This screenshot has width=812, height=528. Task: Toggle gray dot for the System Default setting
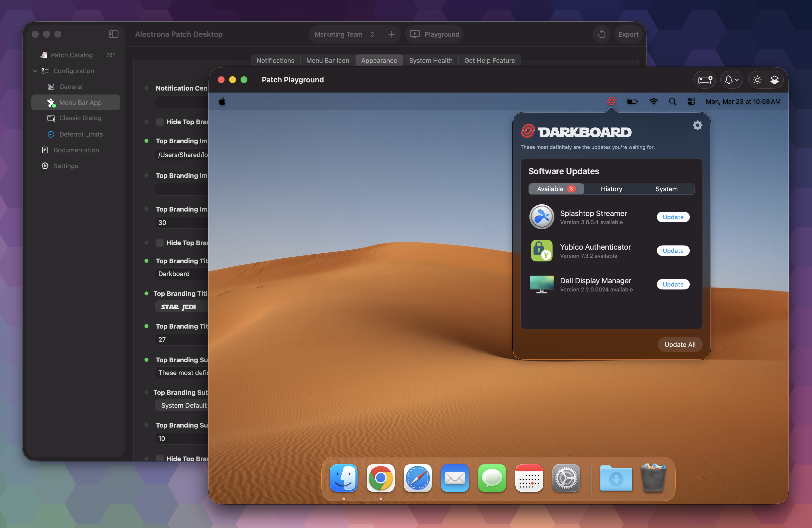[x=146, y=393]
